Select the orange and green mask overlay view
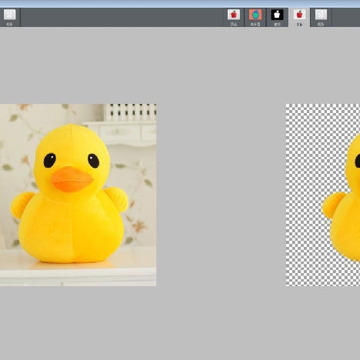Viewport: 360px width, 360px height. pos(255,17)
